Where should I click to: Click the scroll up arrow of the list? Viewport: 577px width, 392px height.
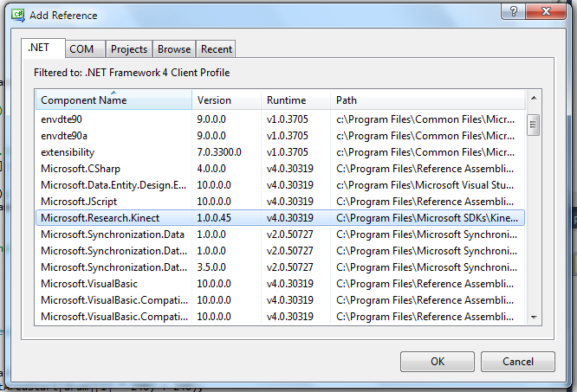coord(534,98)
